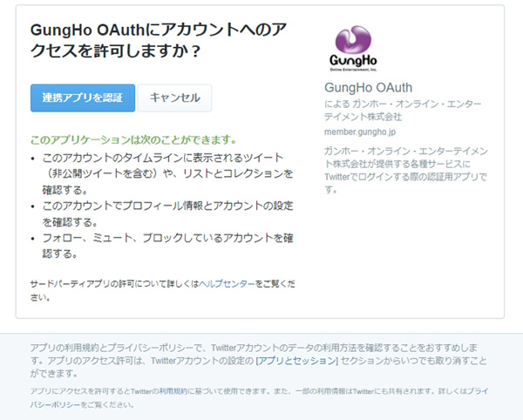The width and height of the screenshot is (523, 420).
Task: Open the [アプリとセッション] settings link
Action: [297, 361]
